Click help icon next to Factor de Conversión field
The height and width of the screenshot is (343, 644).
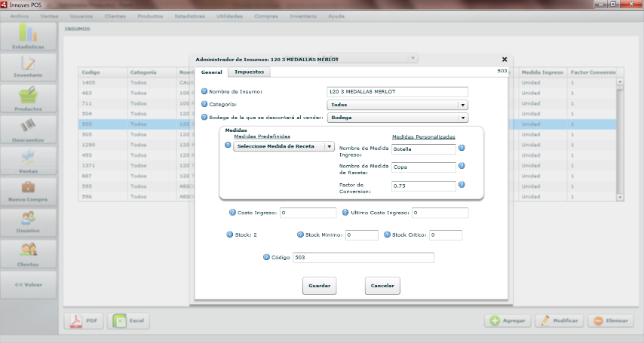[x=462, y=185]
